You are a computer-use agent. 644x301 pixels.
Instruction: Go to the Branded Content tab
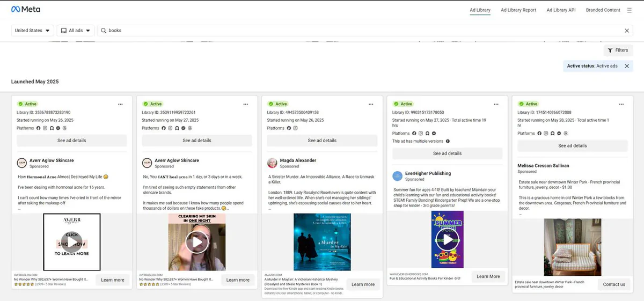(x=603, y=10)
